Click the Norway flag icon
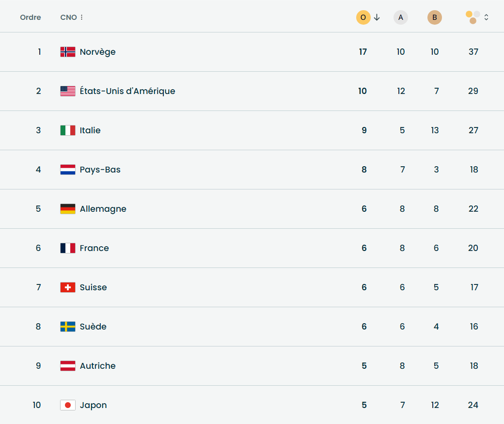This screenshot has height=424, width=504. pyautogui.click(x=68, y=52)
